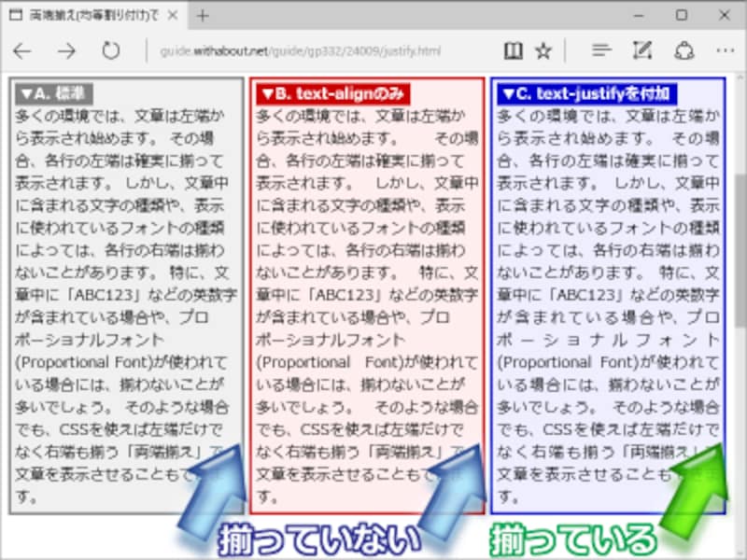This screenshot has height=560, width=747.
Task: Navigate back to the previous page
Action: (x=22, y=51)
